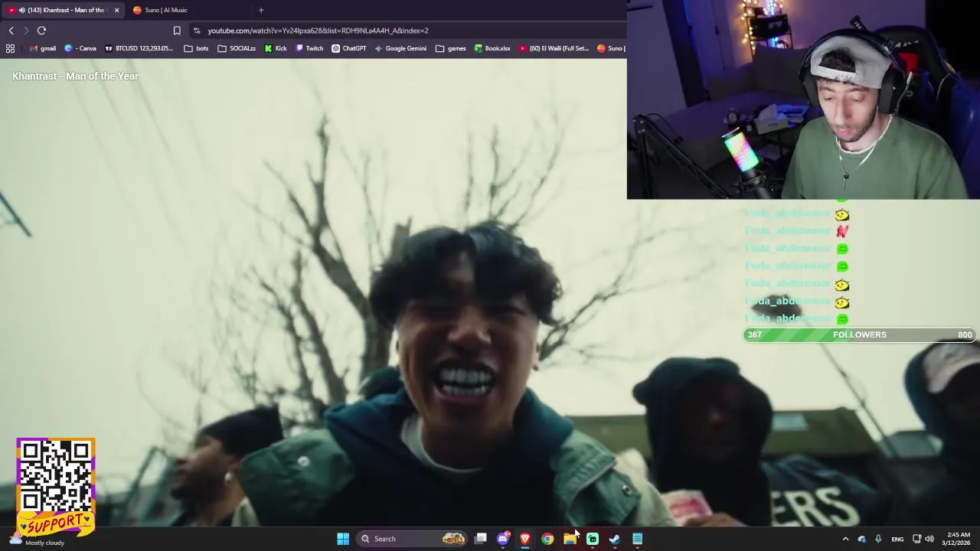The height and width of the screenshot is (551, 980).
Task: Open the Mostly cloudy weather widget
Action: pos(36,542)
